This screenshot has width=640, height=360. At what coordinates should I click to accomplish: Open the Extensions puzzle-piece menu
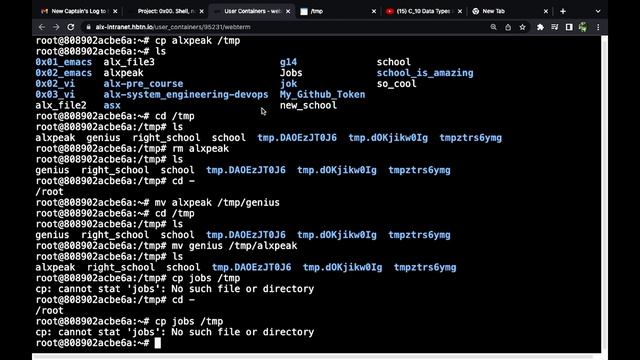pyautogui.click(x=540, y=27)
